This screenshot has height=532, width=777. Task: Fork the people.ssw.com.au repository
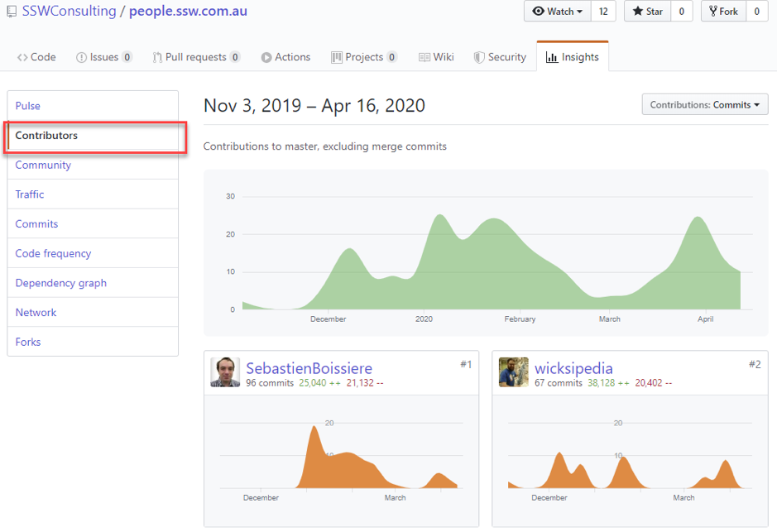click(x=722, y=12)
